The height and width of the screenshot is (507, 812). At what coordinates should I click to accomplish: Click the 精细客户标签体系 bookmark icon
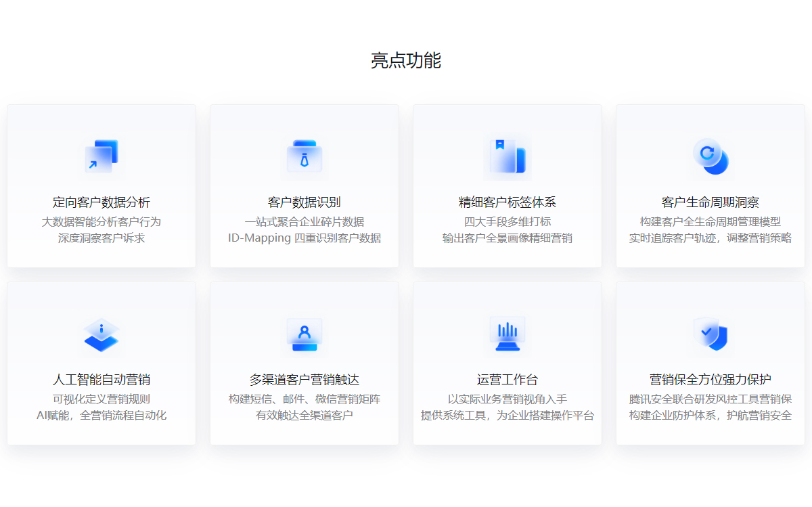tap(507, 156)
